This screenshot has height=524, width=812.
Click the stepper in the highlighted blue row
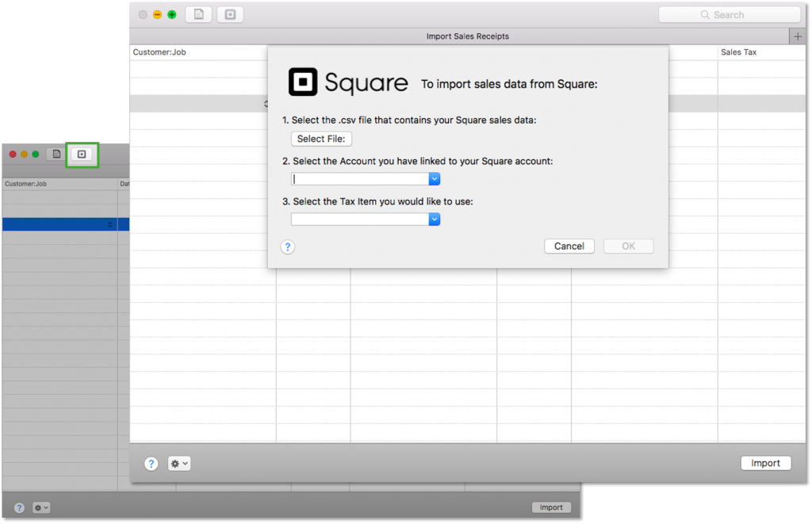[109, 224]
